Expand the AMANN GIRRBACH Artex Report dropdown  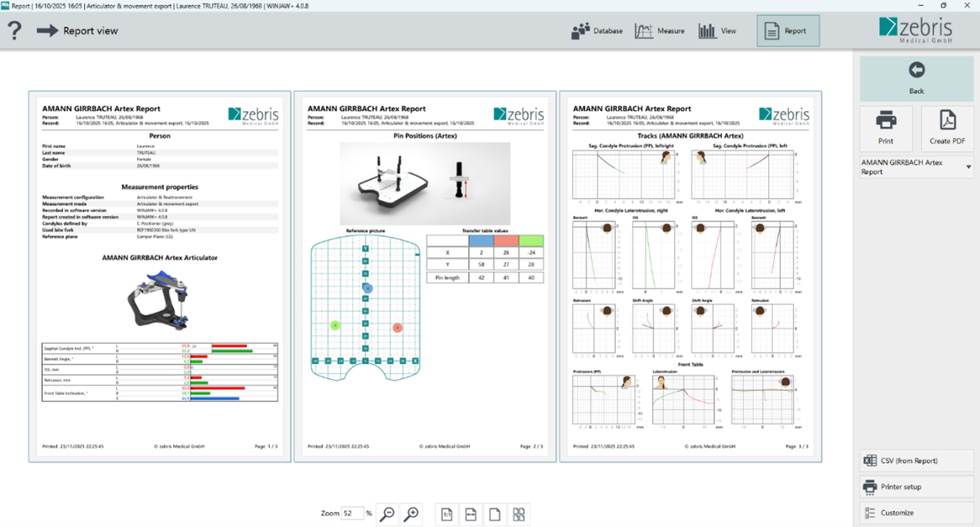click(969, 167)
